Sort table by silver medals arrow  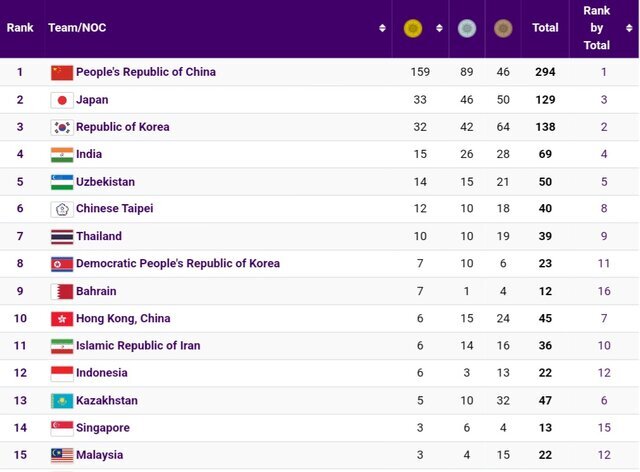tap(484, 29)
